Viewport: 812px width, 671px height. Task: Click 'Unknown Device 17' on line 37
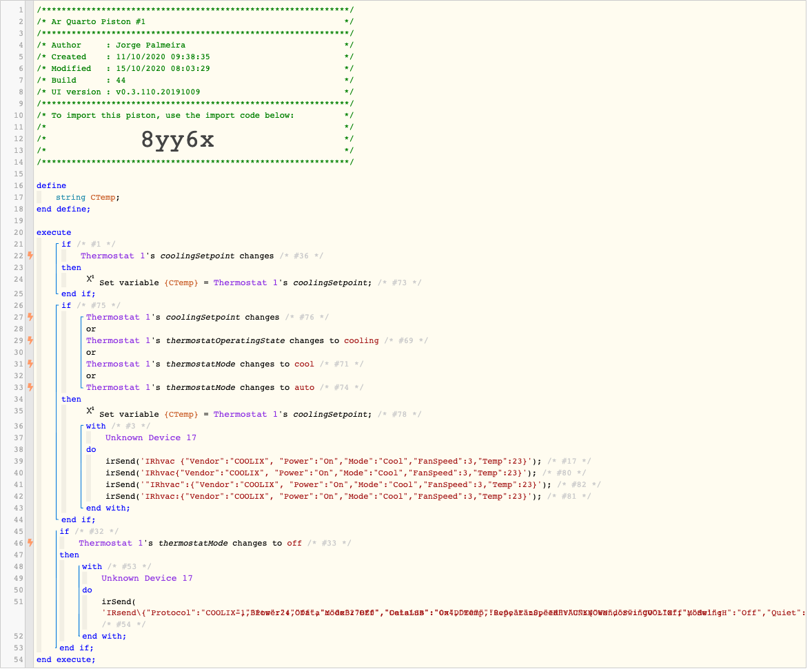pyautogui.click(x=151, y=437)
